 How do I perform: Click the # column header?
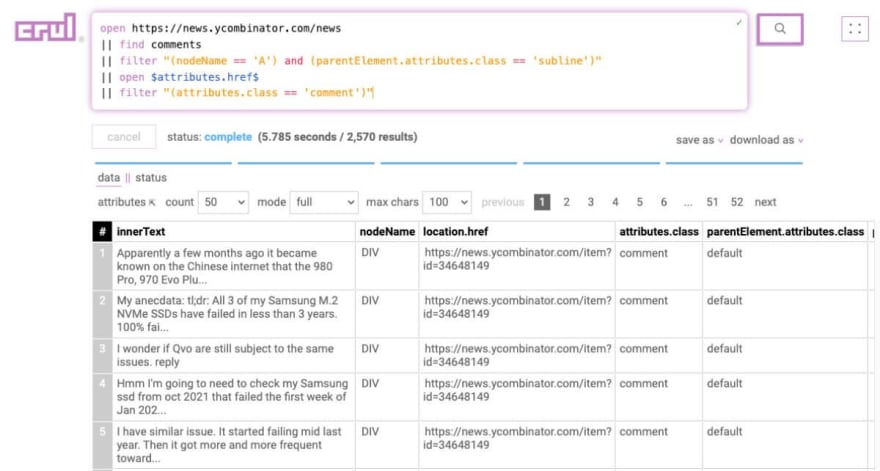[x=102, y=232]
